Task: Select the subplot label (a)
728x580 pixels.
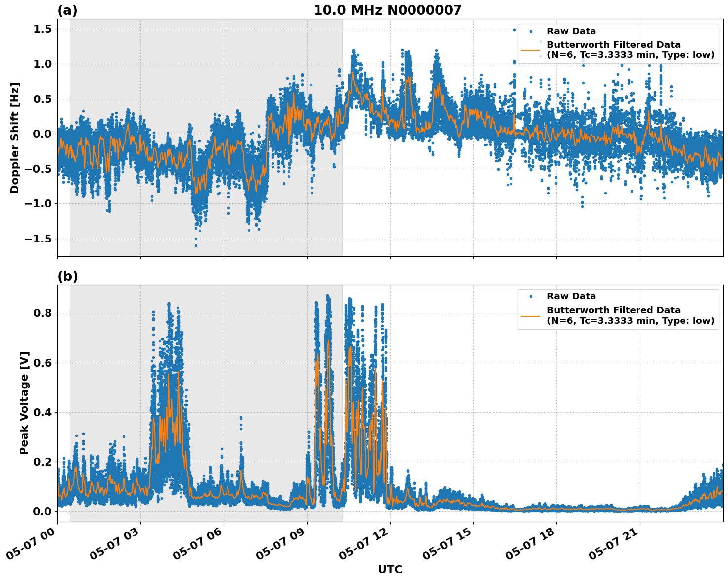Action: [69, 9]
